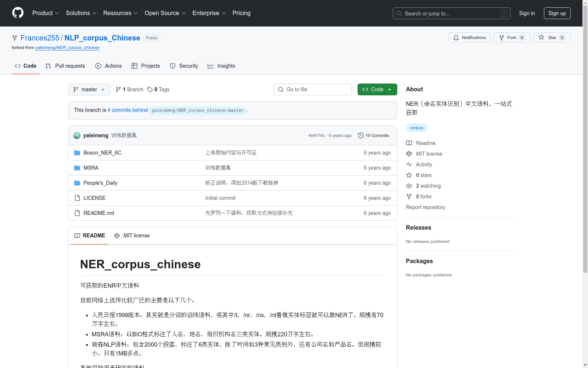Switch to the Actions tab

pyautogui.click(x=108, y=66)
